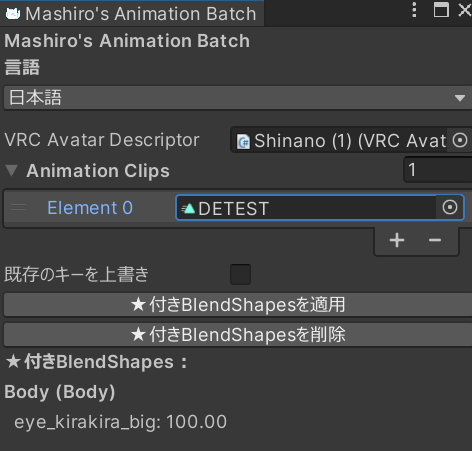Maximize the Animation Batch window

tap(441, 10)
